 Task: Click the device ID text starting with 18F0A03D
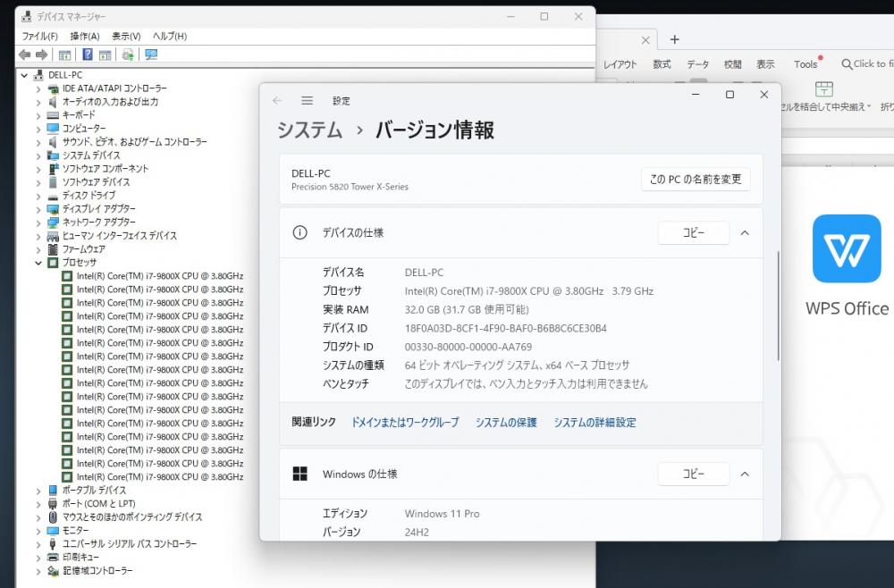(x=506, y=328)
